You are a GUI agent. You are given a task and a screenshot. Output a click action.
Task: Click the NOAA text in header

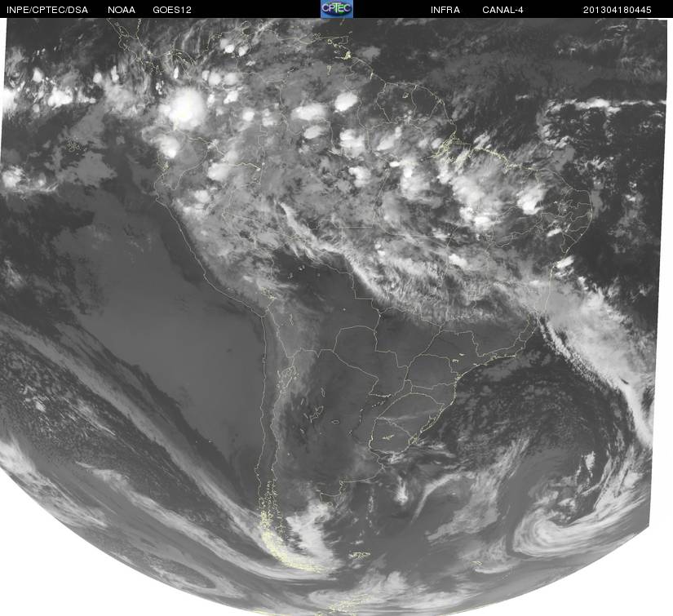click(x=122, y=10)
